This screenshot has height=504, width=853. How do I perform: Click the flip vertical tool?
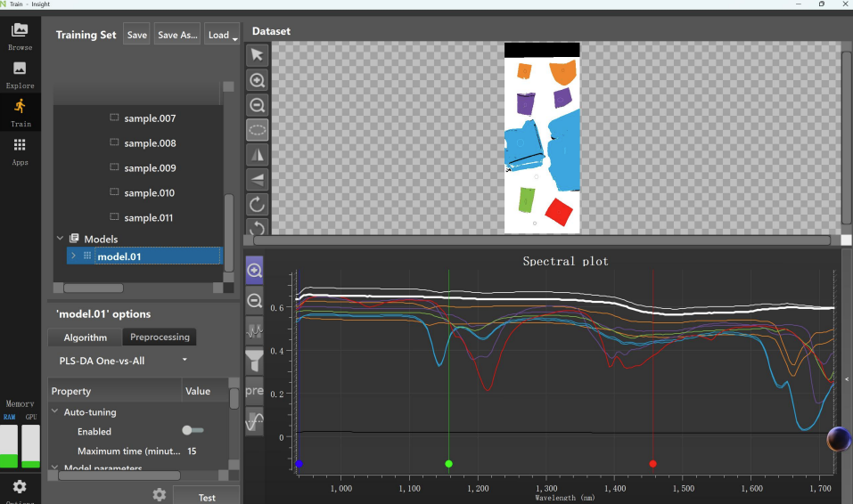pos(257,180)
